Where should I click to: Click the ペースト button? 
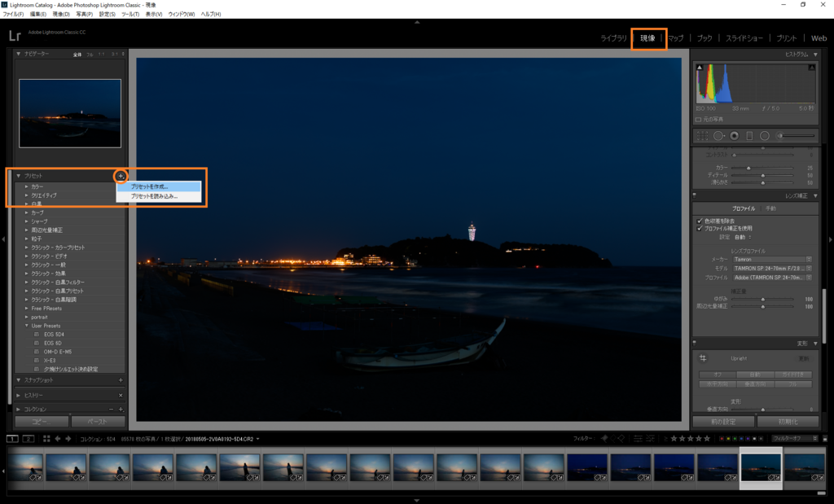click(x=98, y=422)
